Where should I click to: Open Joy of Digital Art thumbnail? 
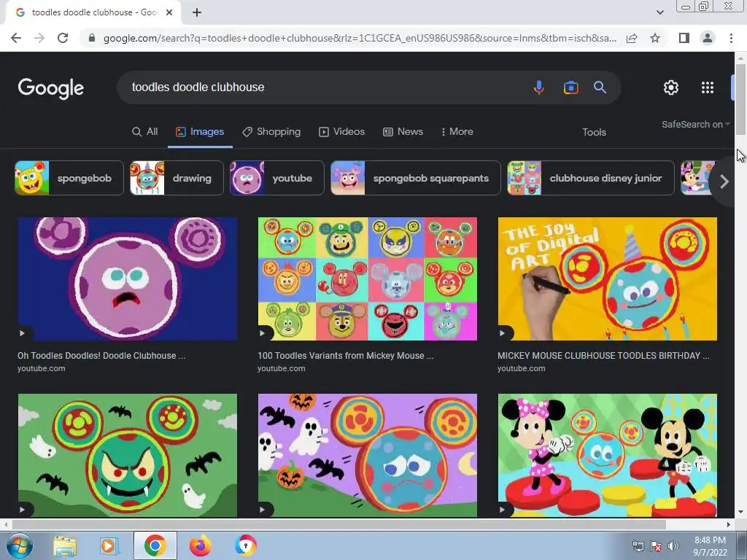608,279
